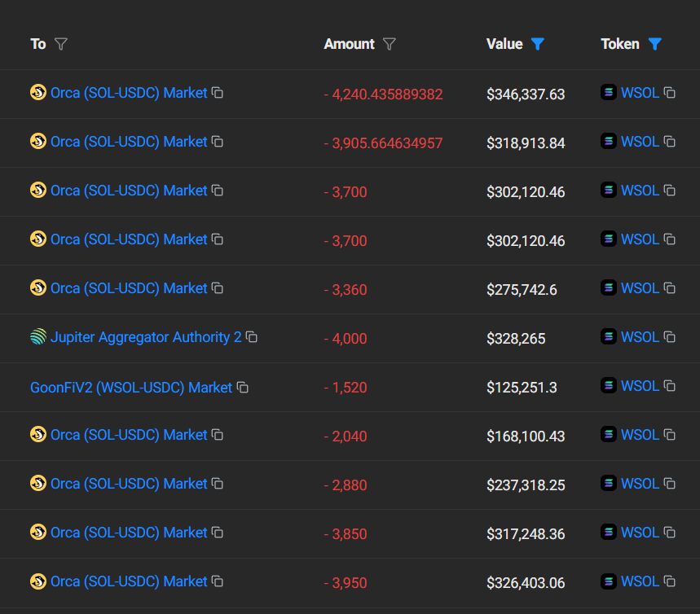This screenshot has width=700, height=614.
Task: Open the active Value column filter
Action: (x=538, y=44)
